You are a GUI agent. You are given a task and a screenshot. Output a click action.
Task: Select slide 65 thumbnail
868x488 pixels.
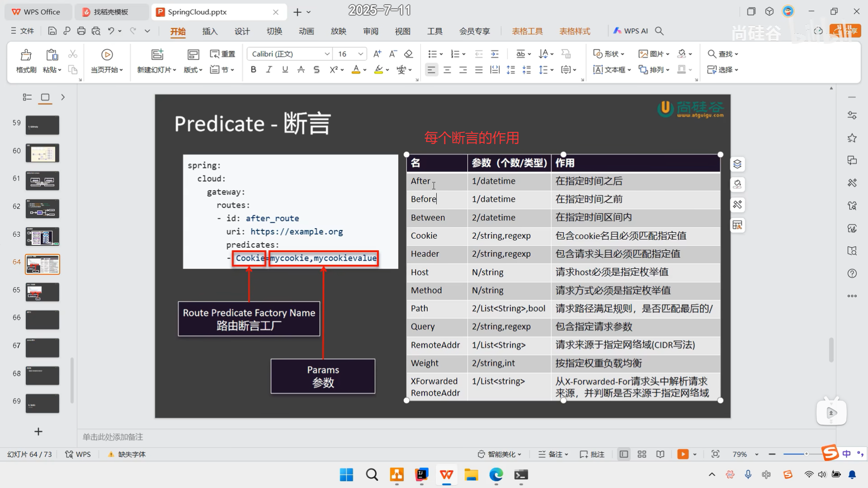tap(42, 292)
